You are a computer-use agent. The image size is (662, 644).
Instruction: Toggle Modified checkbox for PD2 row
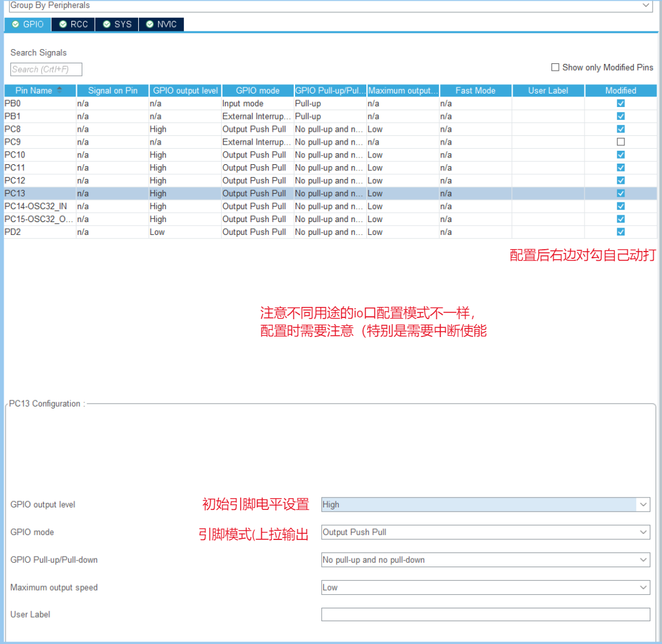(x=621, y=232)
